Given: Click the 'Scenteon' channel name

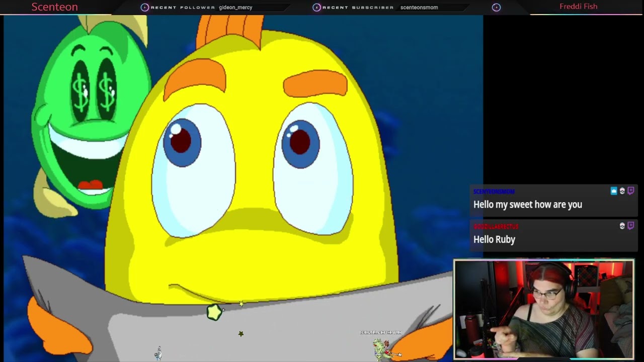Looking at the screenshot, I should (x=54, y=7).
